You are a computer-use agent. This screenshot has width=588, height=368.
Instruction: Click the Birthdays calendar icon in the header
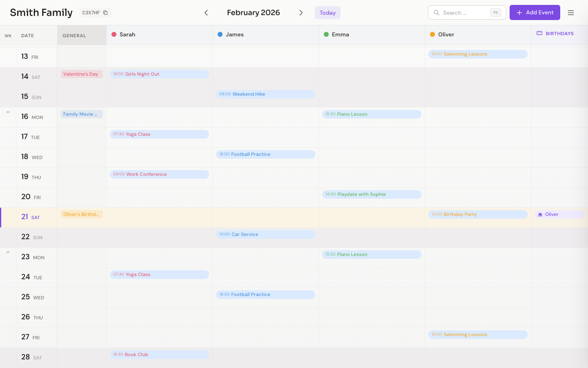[x=539, y=34]
